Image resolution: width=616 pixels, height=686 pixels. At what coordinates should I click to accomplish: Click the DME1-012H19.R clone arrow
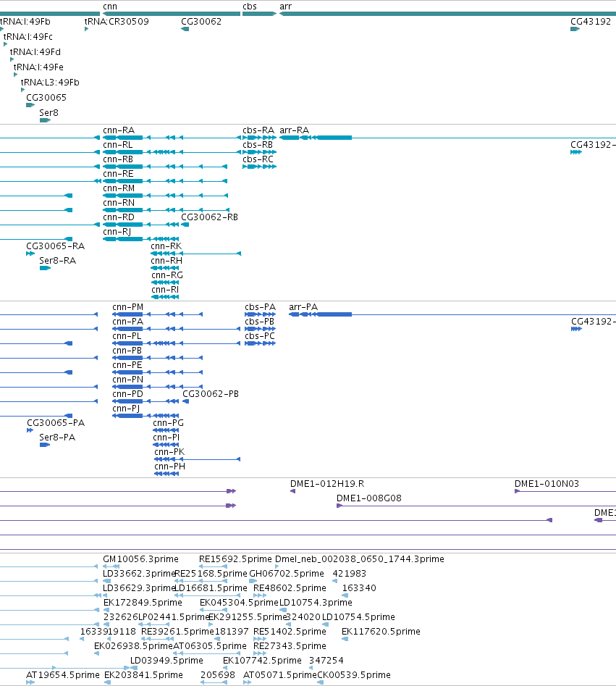click(293, 491)
